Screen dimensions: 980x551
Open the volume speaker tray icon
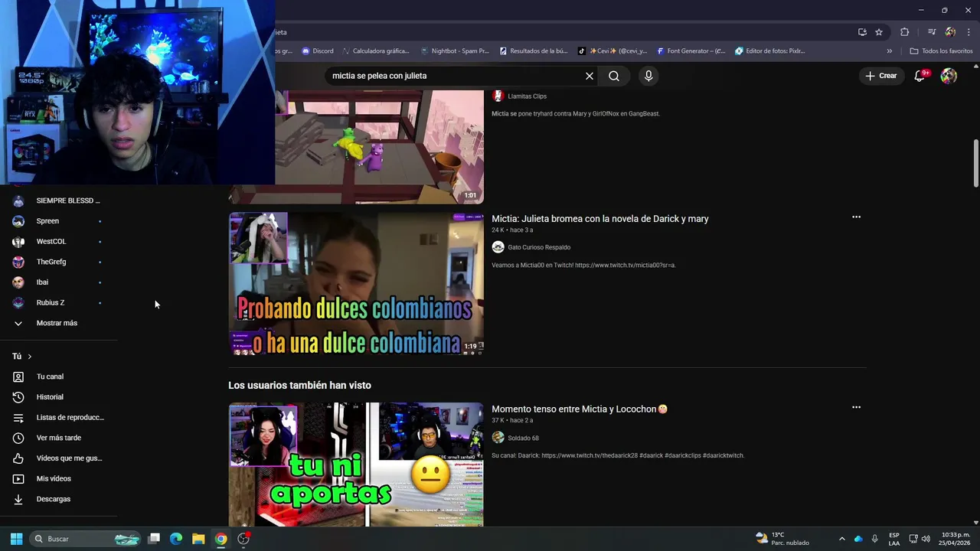tap(926, 539)
